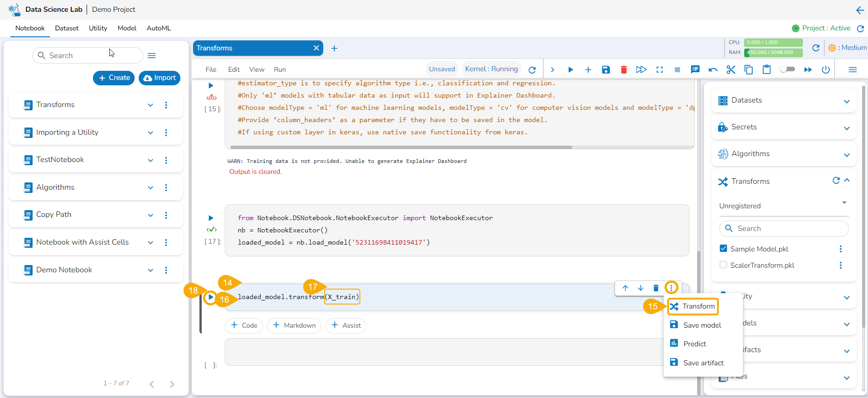Viewport: 868px width, 398px height.
Task: Click the red delete cell icon
Action: (x=624, y=69)
